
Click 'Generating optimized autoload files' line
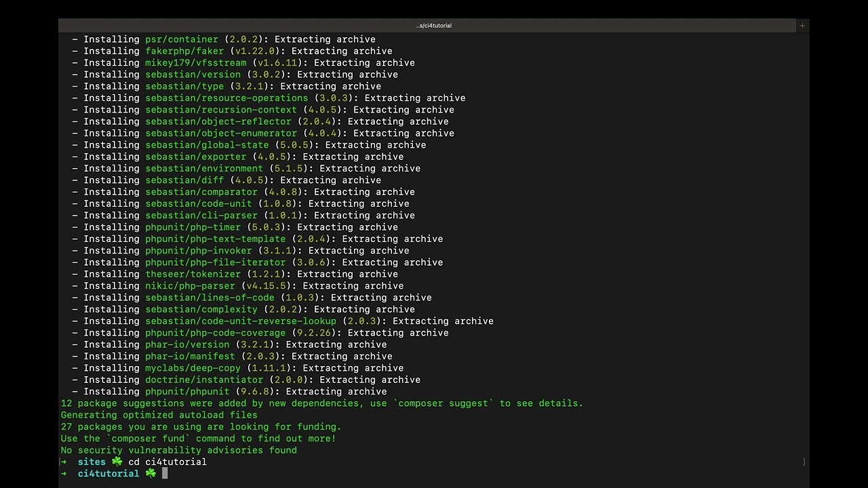[x=159, y=415]
